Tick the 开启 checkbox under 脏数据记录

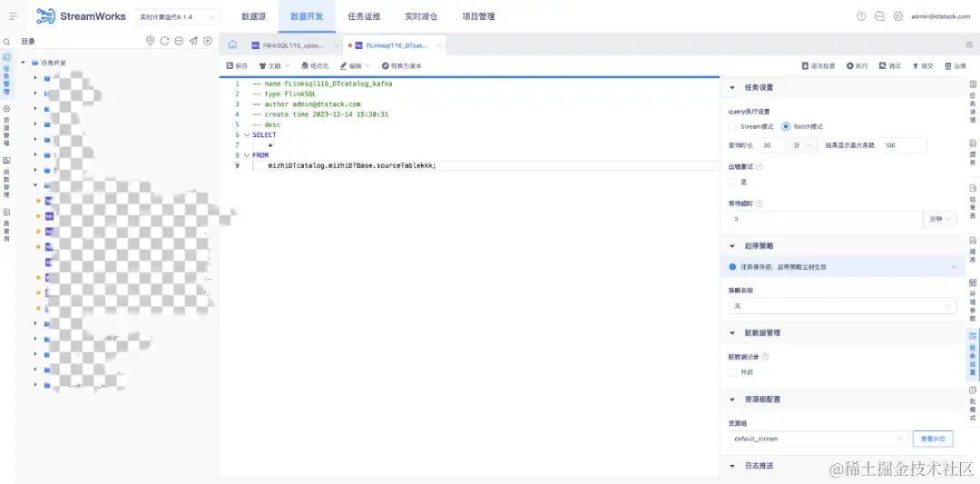coord(732,372)
